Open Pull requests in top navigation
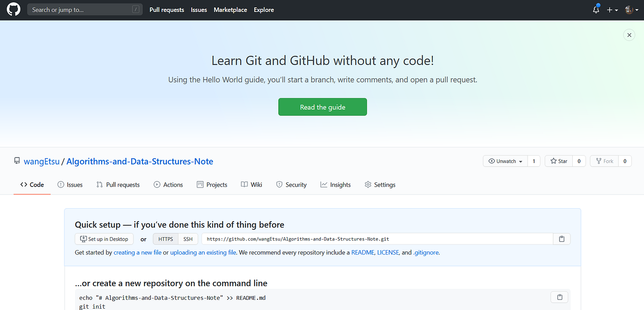The width and height of the screenshot is (644, 310). 167,10
